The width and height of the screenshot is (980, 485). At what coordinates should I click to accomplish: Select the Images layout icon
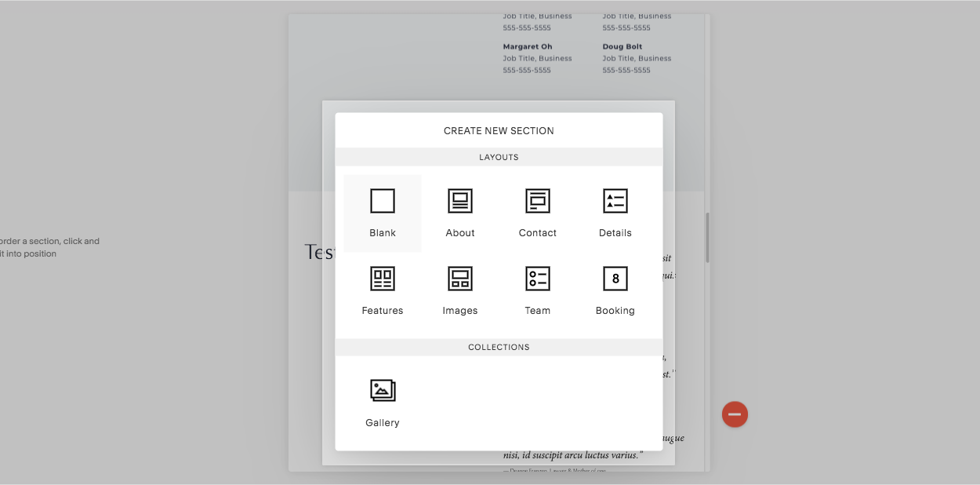459,279
